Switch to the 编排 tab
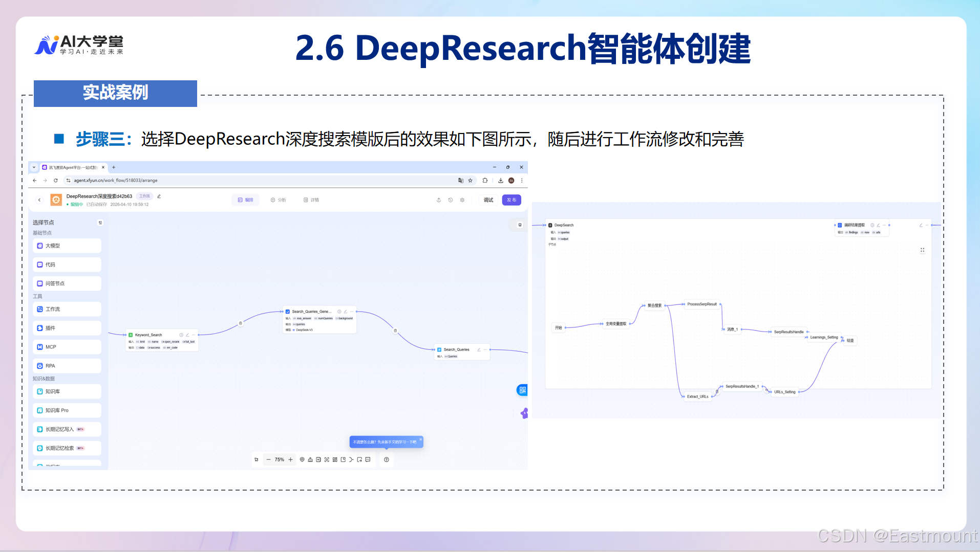 (x=246, y=200)
